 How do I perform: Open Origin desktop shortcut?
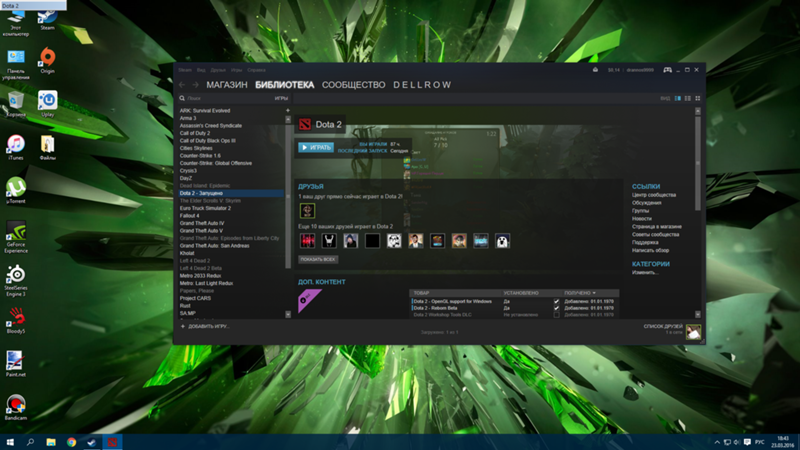click(x=47, y=60)
